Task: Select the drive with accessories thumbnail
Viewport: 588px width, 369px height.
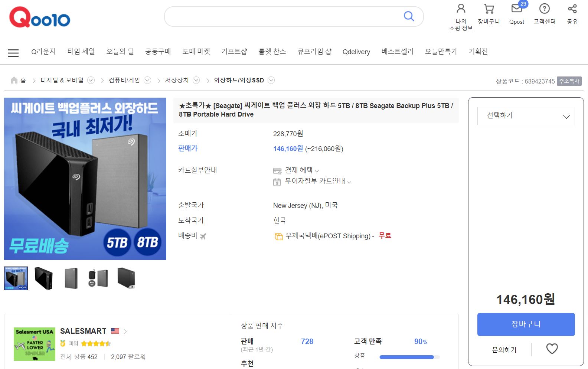Action: [98, 278]
